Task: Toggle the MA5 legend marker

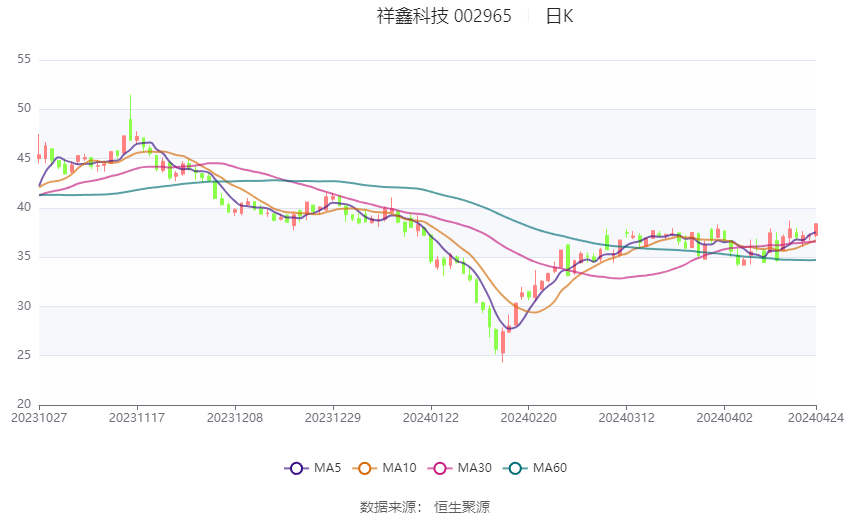Action: pos(296,468)
